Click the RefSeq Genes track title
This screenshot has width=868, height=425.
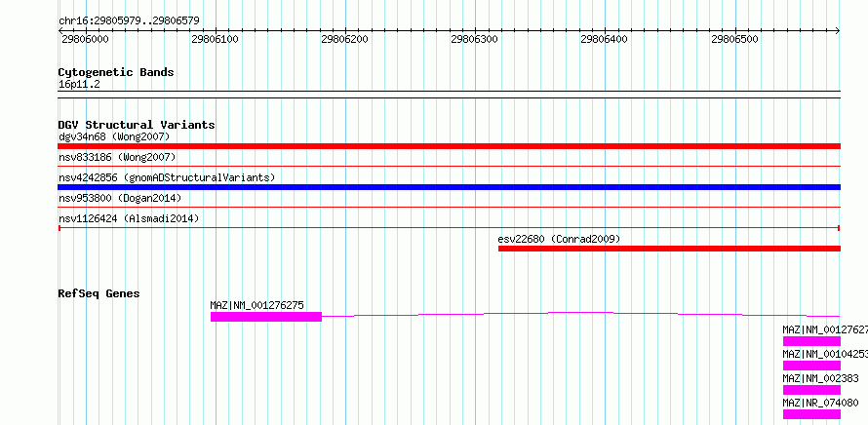tap(99, 293)
